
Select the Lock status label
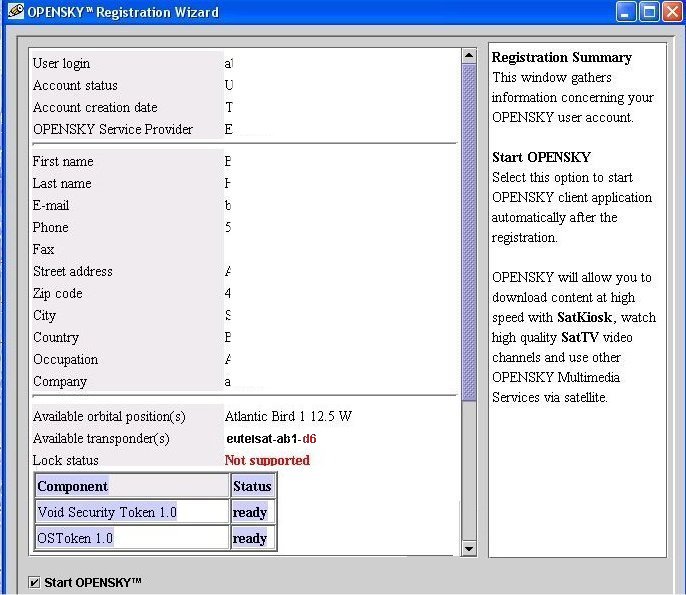66,460
